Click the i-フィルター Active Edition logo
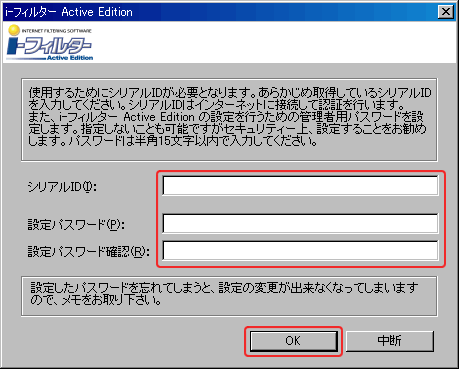Image resolution: width=459 pixels, height=369 pixels. click(x=50, y=43)
